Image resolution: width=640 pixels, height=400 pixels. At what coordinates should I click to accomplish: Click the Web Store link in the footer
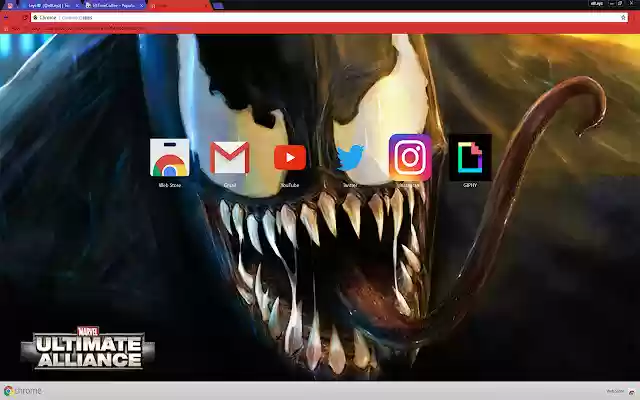point(616,391)
